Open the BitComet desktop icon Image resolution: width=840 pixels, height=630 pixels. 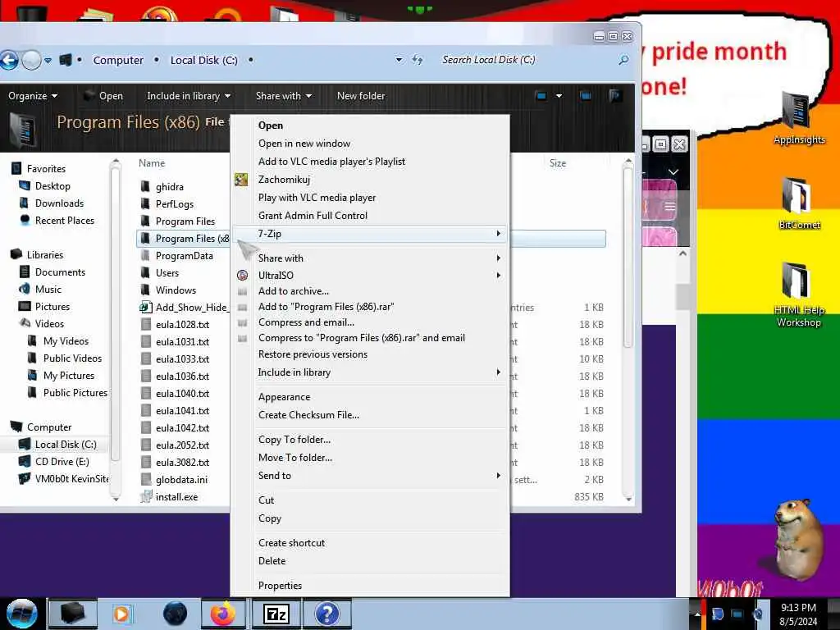tap(798, 203)
